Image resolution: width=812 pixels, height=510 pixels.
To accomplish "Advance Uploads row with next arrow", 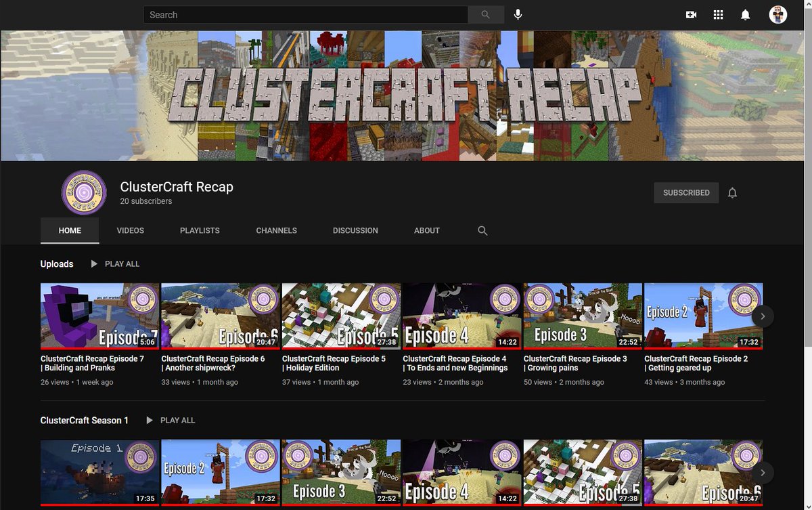I will (x=763, y=316).
